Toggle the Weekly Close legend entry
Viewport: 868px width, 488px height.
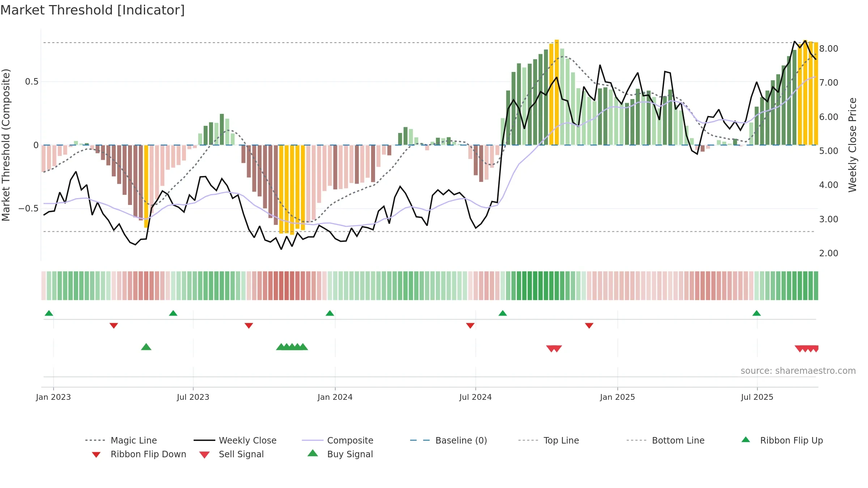click(235, 440)
